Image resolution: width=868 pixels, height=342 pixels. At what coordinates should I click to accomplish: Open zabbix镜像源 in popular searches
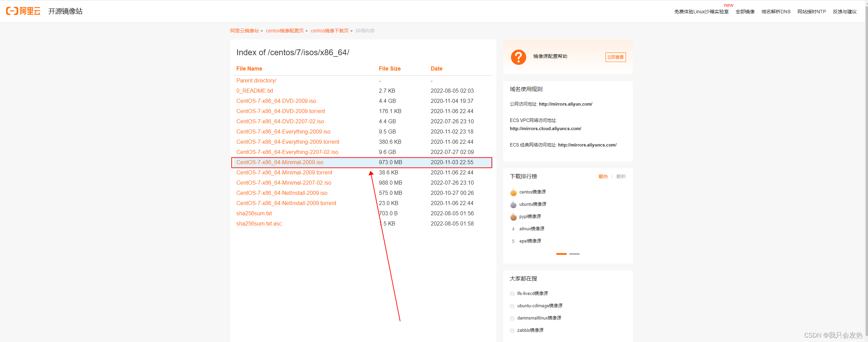pyautogui.click(x=530, y=330)
